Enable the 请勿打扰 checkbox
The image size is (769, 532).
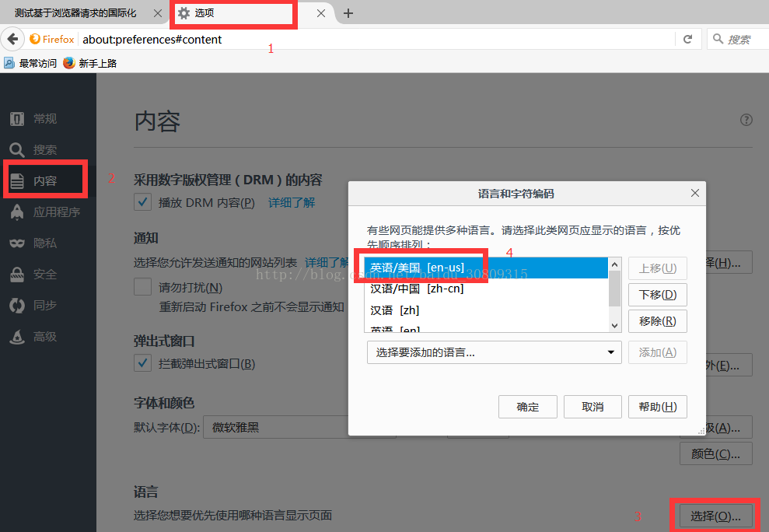click(143, 287)
